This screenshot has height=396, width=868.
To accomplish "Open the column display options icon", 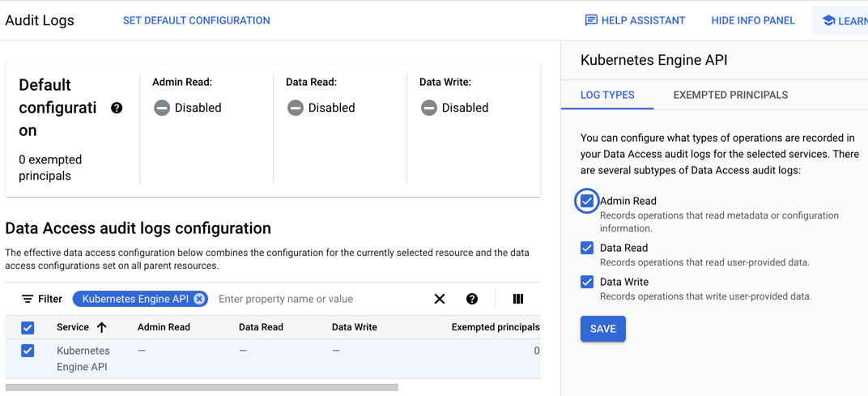I will click(x=518, y=299).
